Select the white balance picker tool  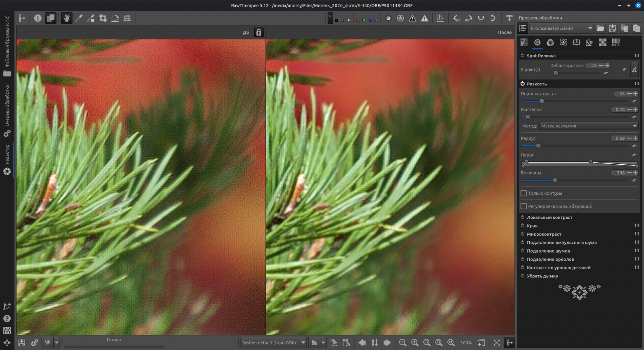[x=79, y=18]
